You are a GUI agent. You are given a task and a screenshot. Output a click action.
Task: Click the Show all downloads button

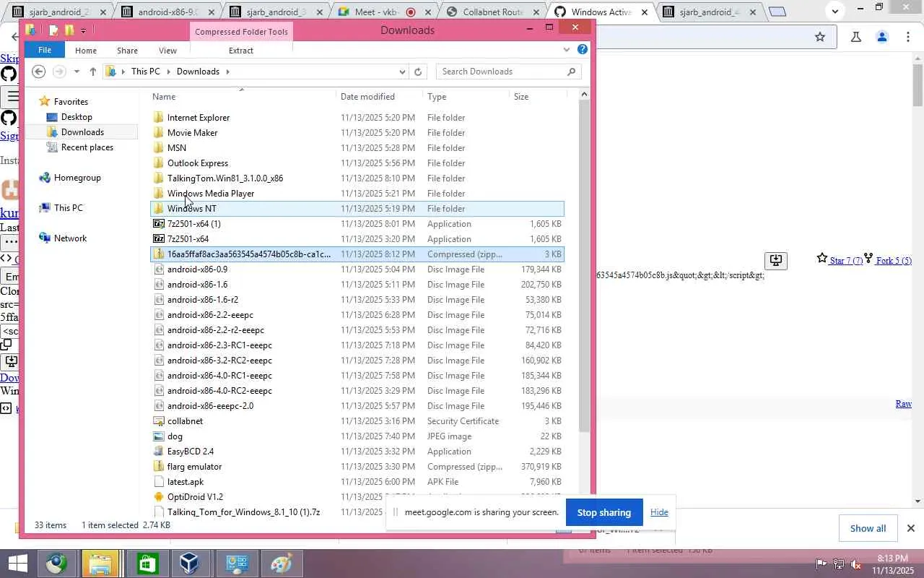click(868, 528)
